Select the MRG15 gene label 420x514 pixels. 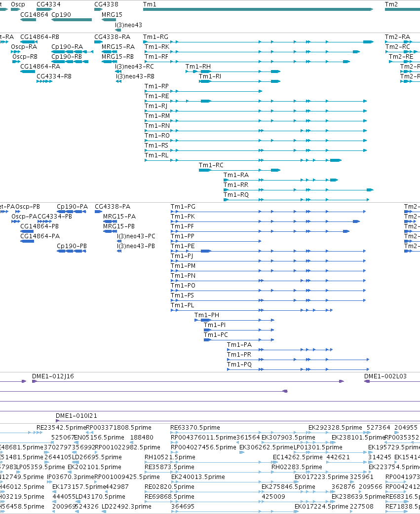[x=112, y=15]
